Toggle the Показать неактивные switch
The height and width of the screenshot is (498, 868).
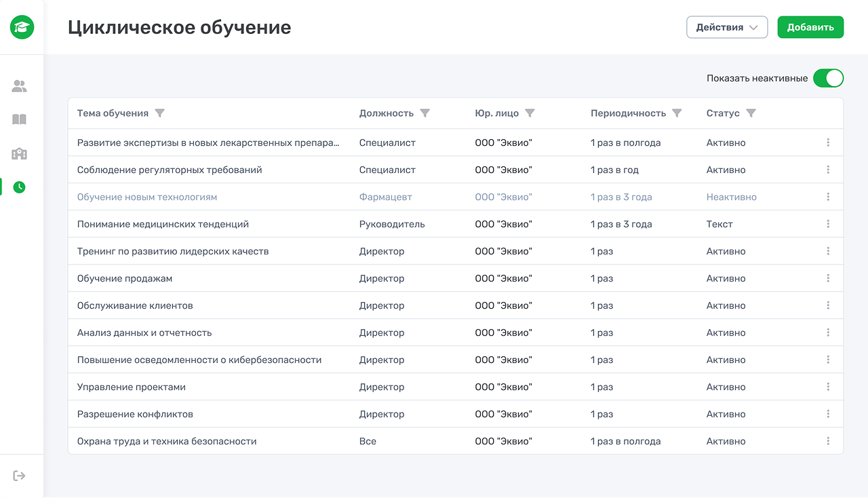[x=828, y=78]
